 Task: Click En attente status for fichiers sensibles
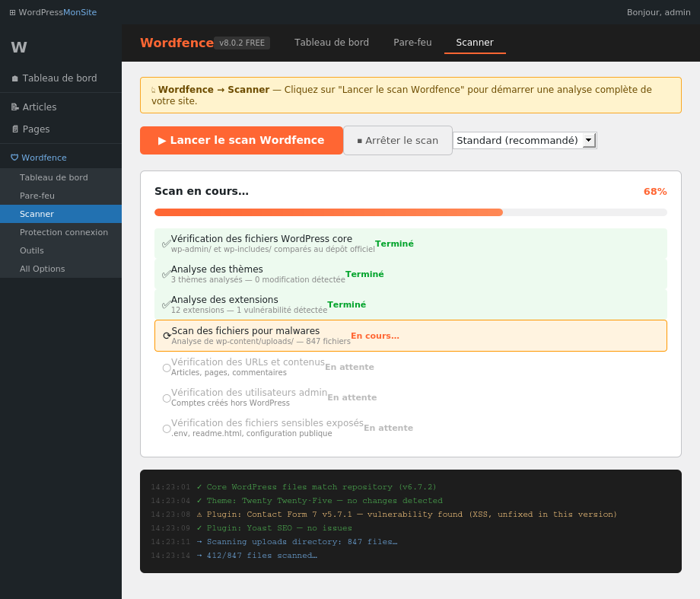click(388, 428)
